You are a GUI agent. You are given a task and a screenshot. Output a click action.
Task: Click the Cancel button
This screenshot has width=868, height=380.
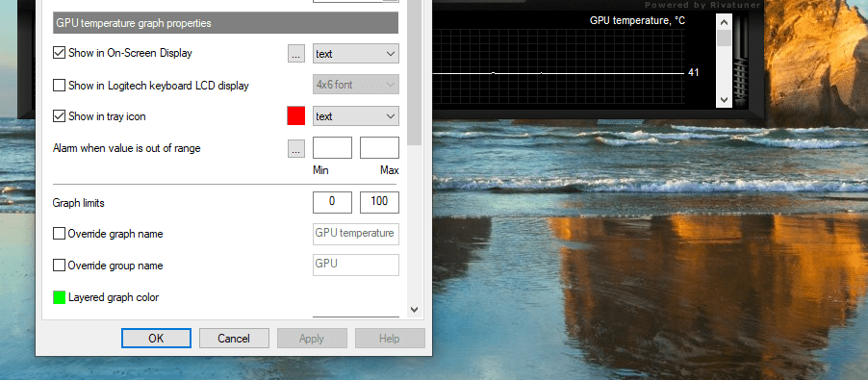click(x=234, y=339)
